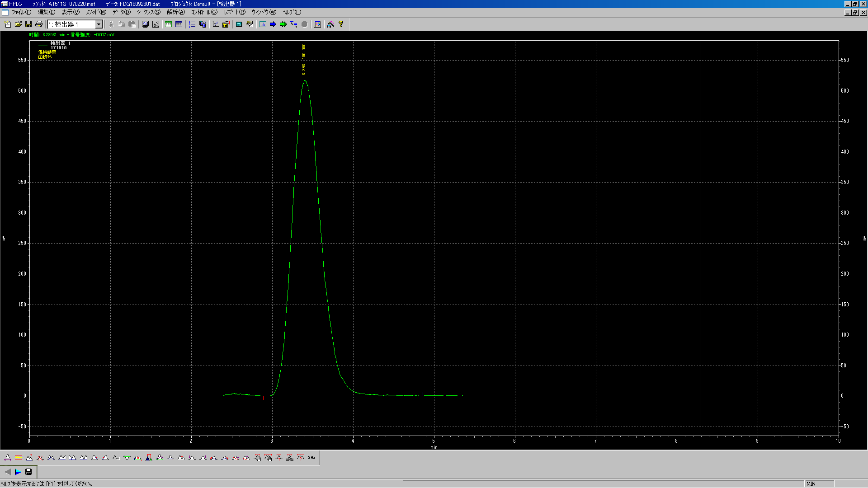Click the blue single-arrow run icon
This screenshot has height=488, width=868.
273,24
